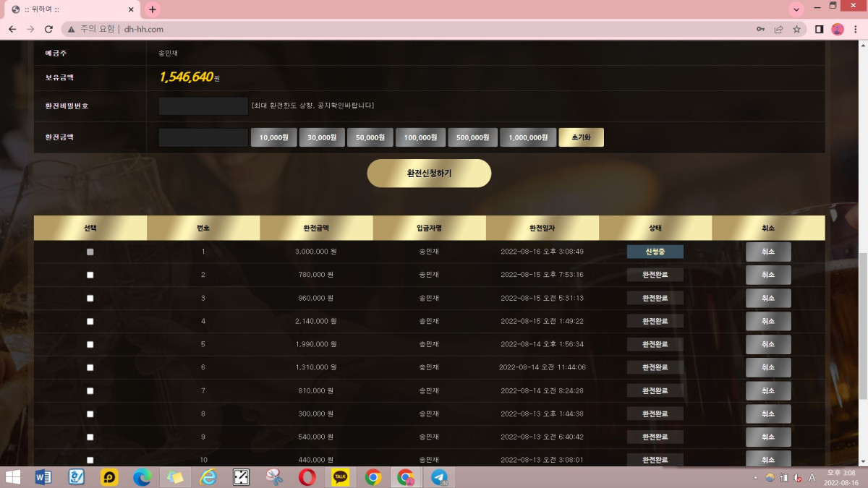Screen dimensions: 868x488
Task: Show hidden system tray icons
Action: click(x=755, y=478)
